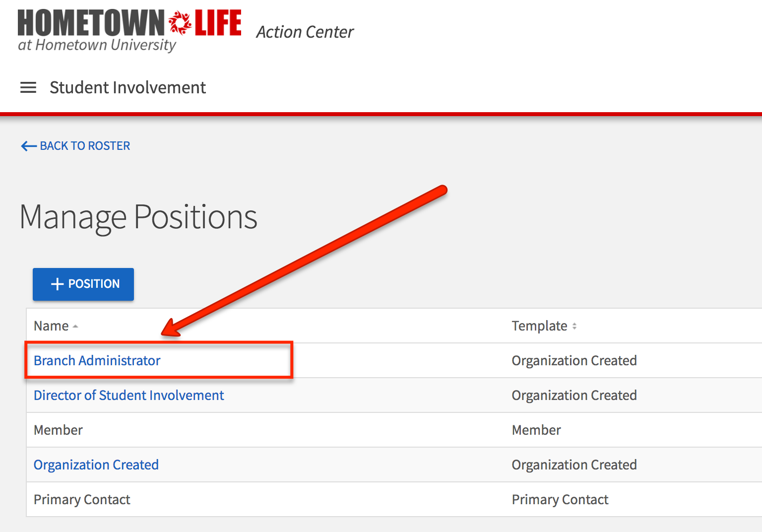Click the Student Involvement title

[x=127, y=88]
